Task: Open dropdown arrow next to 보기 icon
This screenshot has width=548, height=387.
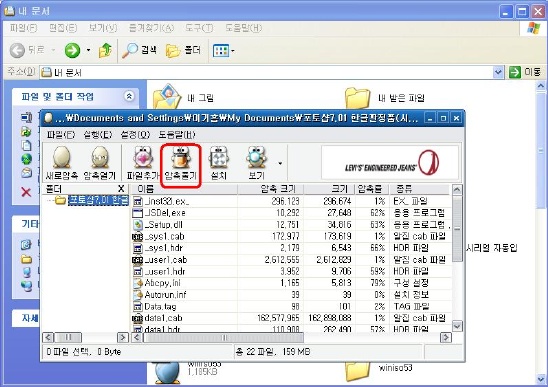Action: point(280,163)
